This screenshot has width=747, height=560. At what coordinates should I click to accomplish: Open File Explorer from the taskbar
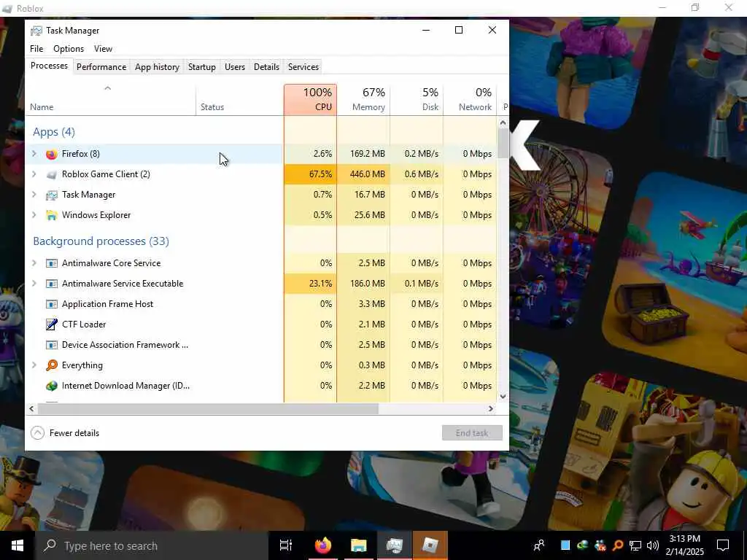tap(359, 545)
